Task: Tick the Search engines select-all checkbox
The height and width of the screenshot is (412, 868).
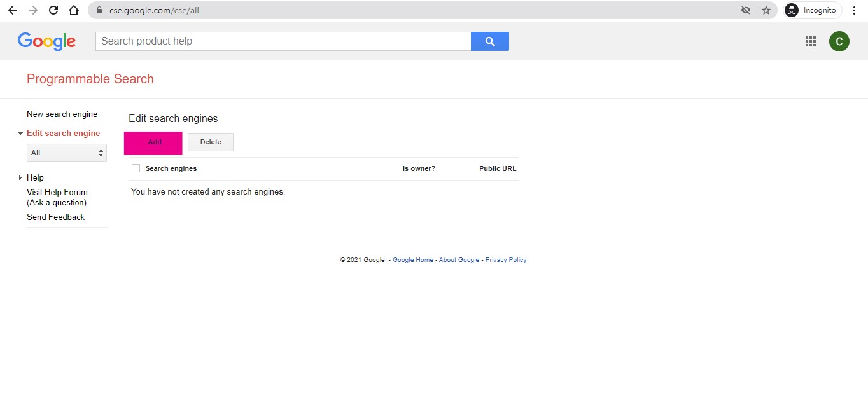Action: pyautogui.click(x=136, y=168)
